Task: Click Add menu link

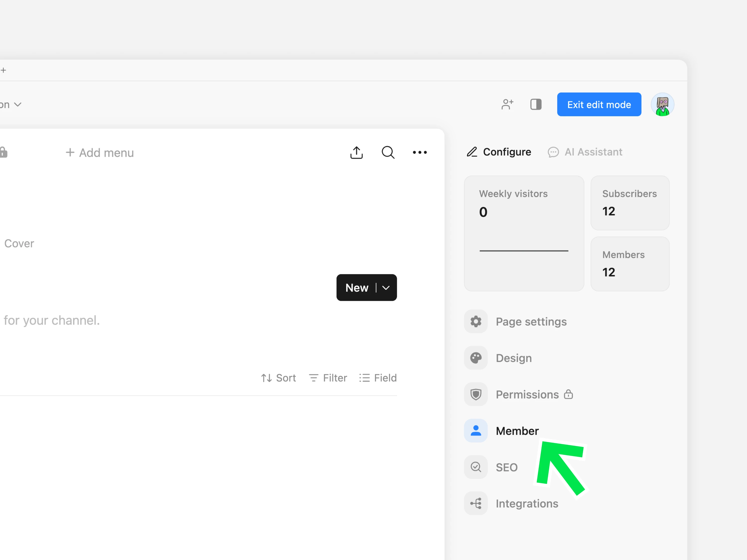Action: coord(100,153)
